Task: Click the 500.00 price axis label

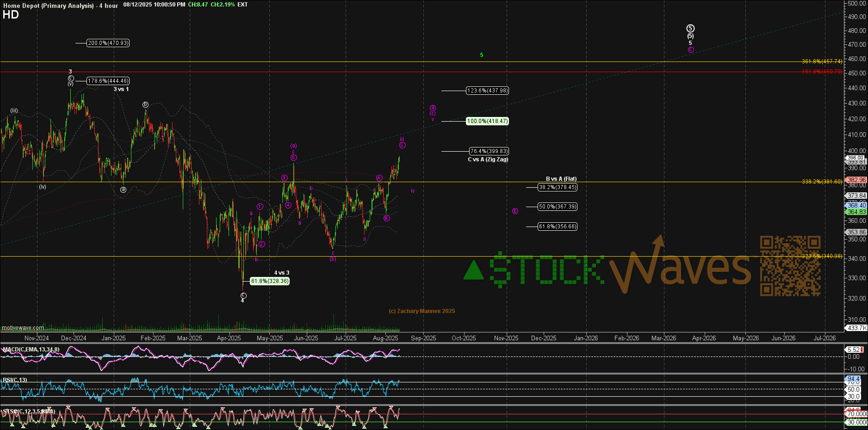Action: click(857, 3)
